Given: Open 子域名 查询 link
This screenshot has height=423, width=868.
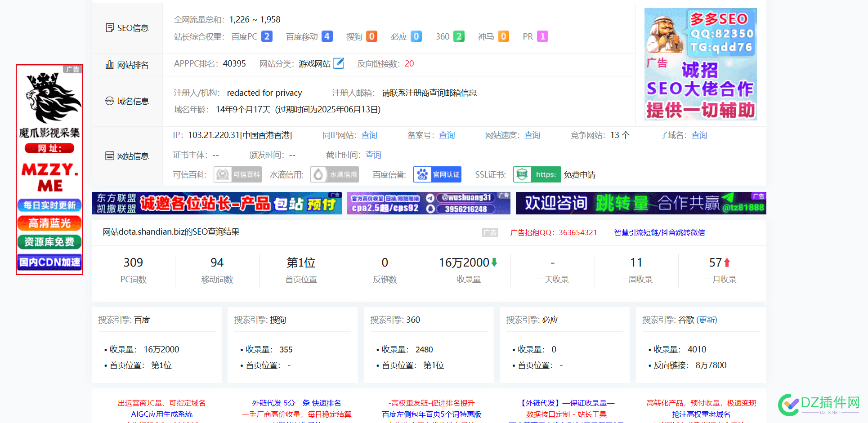Looking at the screenshot, I should tap(699, 135).
